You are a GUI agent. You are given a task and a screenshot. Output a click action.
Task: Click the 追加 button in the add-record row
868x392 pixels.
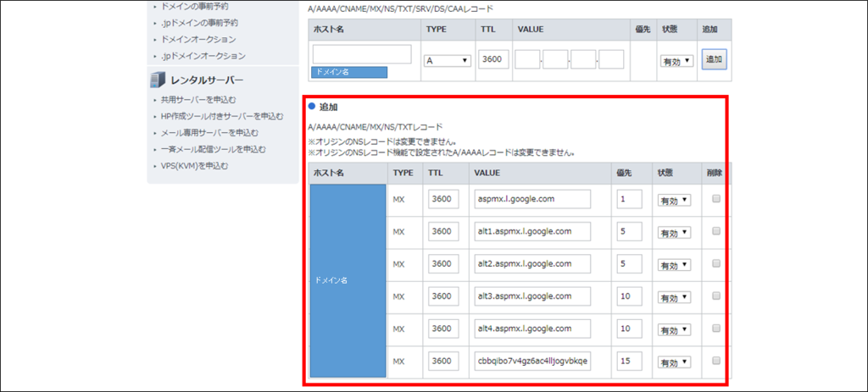coord(714,59)
